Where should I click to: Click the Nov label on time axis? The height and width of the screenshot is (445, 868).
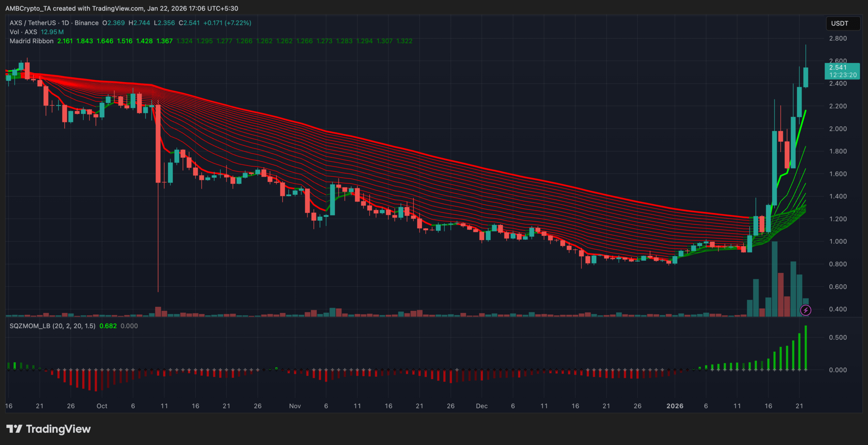click(295, 406)
